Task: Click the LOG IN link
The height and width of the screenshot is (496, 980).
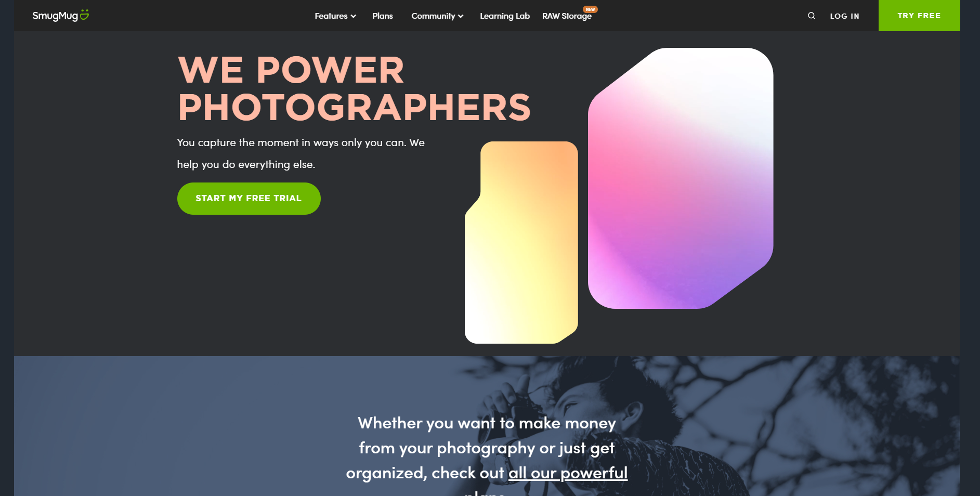Action: tap(844, 16)
